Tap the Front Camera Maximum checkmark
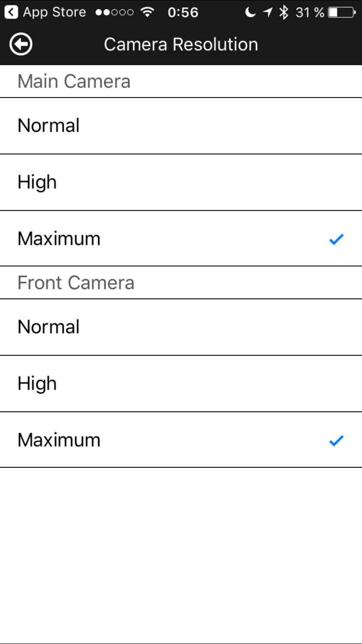The height and width of the screenshot is (644, 362). [x=336, y=440]
